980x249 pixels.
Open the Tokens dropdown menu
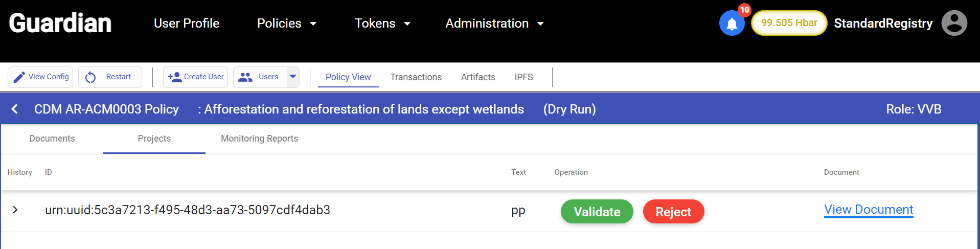382,24
